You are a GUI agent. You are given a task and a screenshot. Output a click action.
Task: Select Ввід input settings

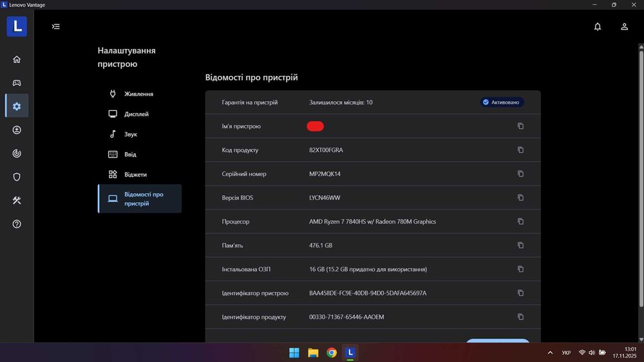click(140, 155)
